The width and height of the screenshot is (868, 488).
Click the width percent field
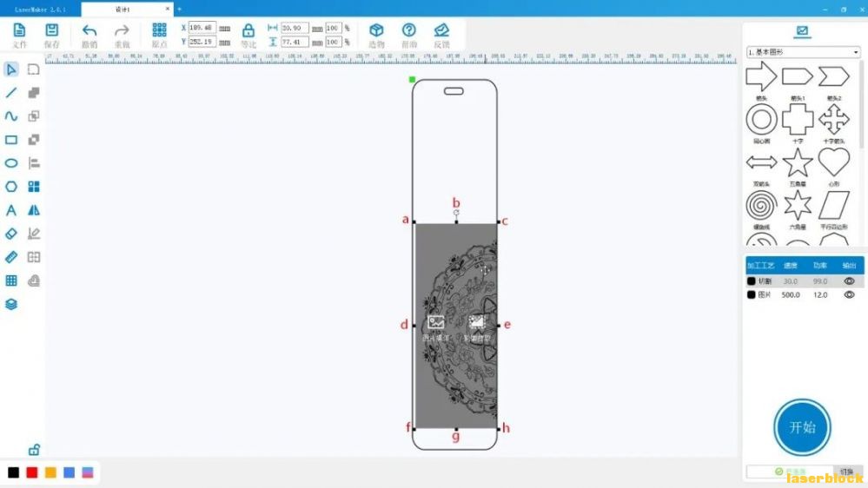click(x=334, y=28)
